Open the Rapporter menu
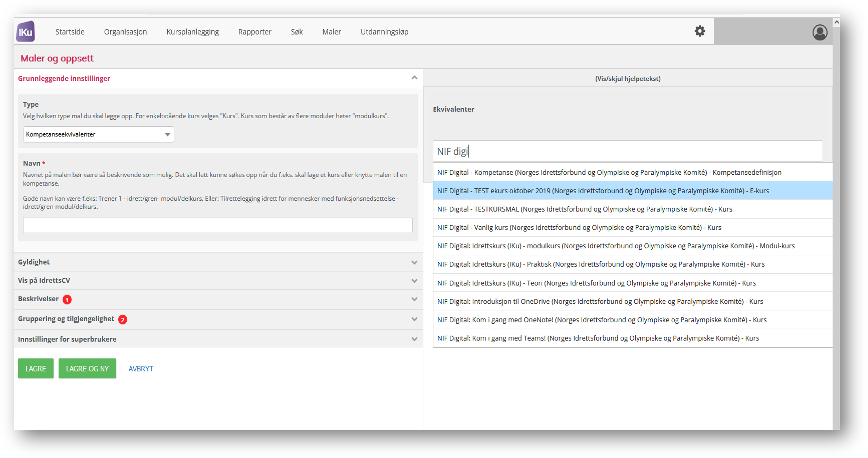This screenshot has width=868, height=458. (x=255, y=32)
